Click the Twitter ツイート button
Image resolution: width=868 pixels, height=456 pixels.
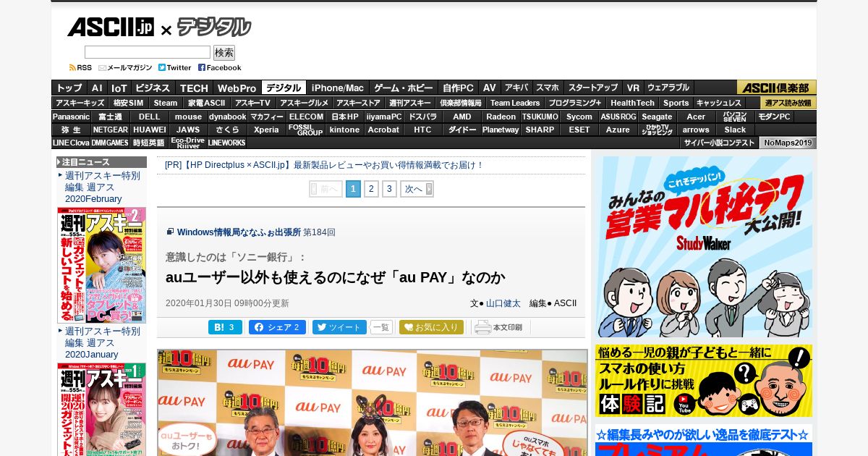[x=339, y=327]
